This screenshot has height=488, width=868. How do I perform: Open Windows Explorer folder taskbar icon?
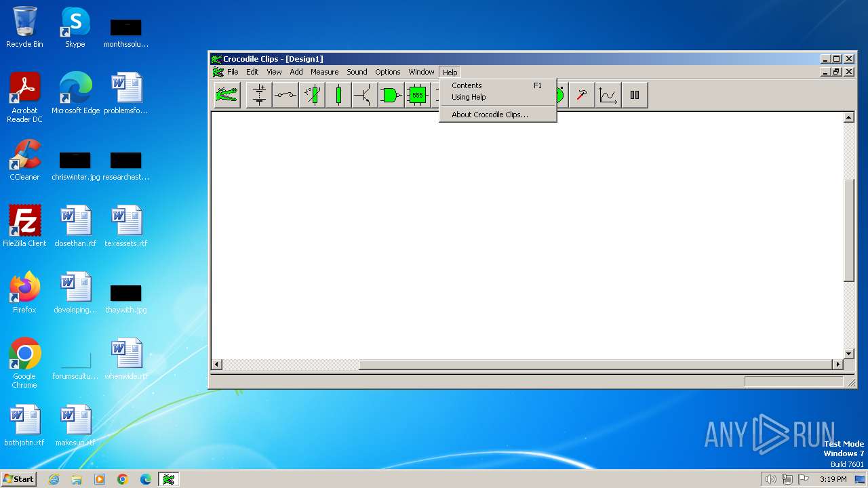pos(77,479)
